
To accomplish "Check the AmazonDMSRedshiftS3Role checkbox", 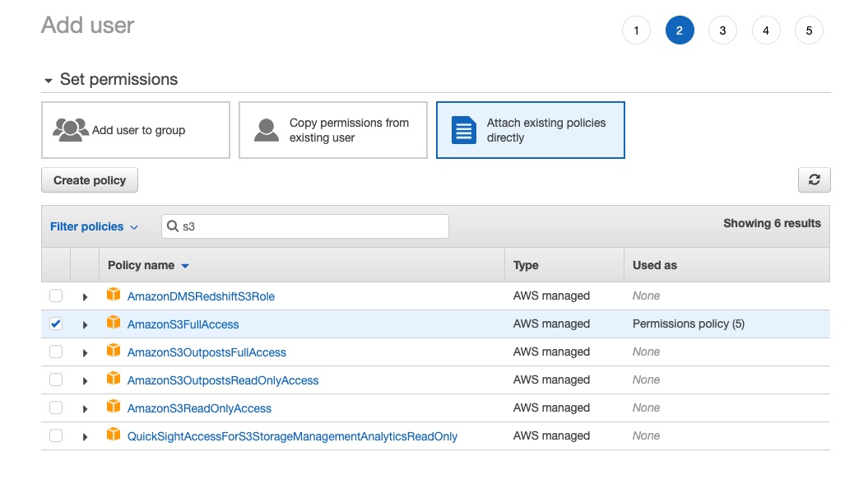I will (56, 296).
